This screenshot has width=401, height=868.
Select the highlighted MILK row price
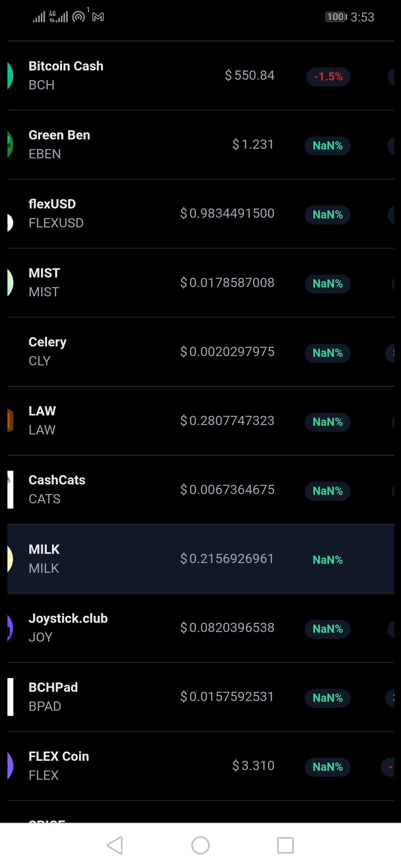[x=227, y=559]
